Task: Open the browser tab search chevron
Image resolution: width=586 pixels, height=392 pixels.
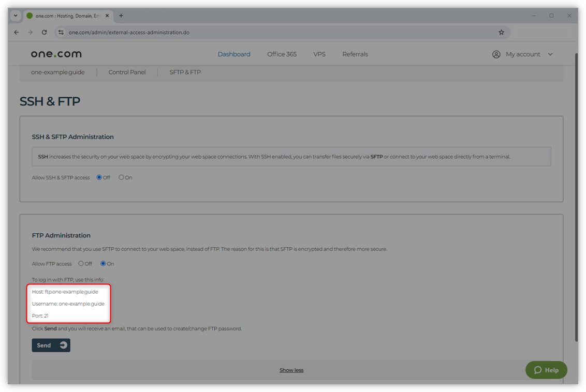Action: pos(15,16)
